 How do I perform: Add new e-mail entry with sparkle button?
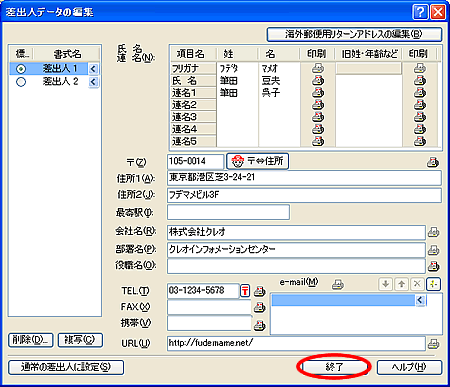pyautogui.click(x=433, y=284)
